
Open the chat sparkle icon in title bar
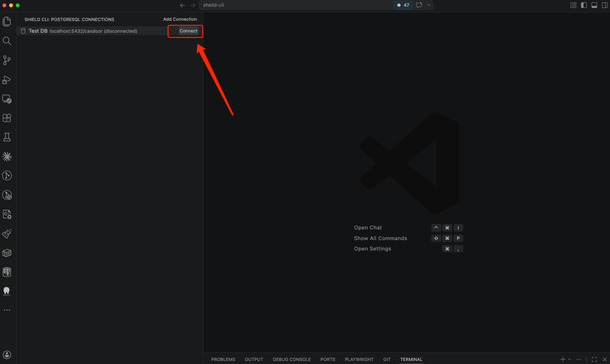pos(419,5)
